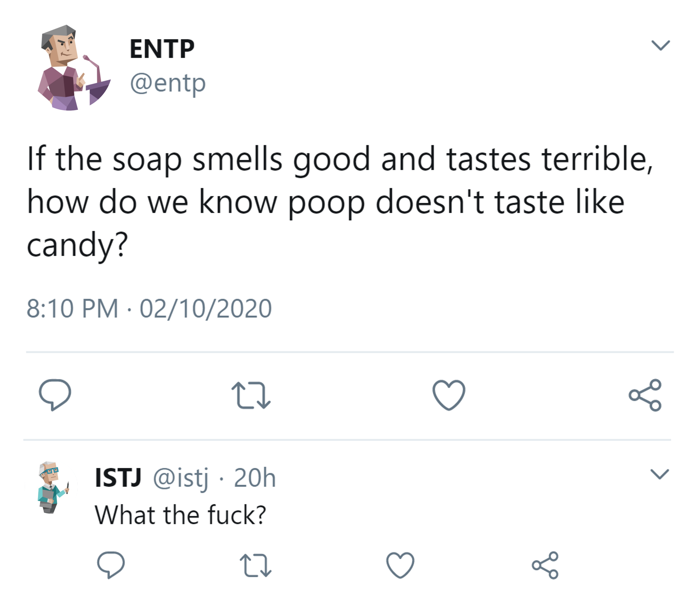Open the @entp profile link
This screenshot has height=610, width=700.
click(168, 82)
